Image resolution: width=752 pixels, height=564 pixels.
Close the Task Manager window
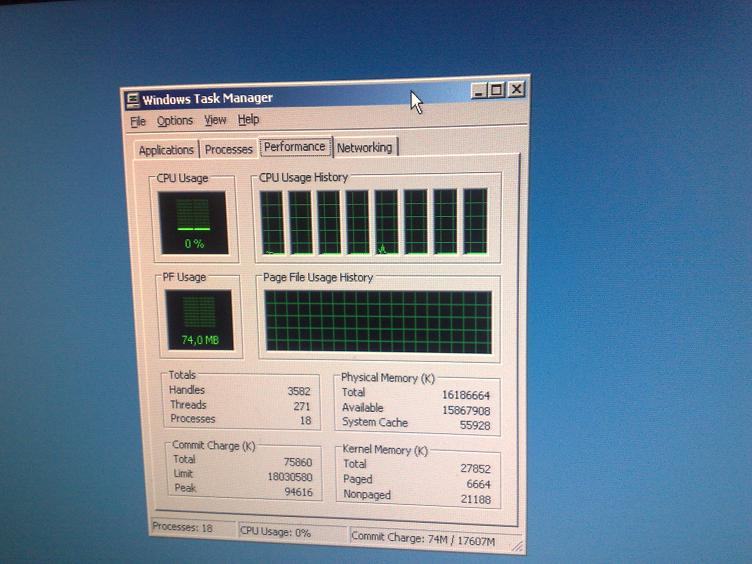click(516, 89)
